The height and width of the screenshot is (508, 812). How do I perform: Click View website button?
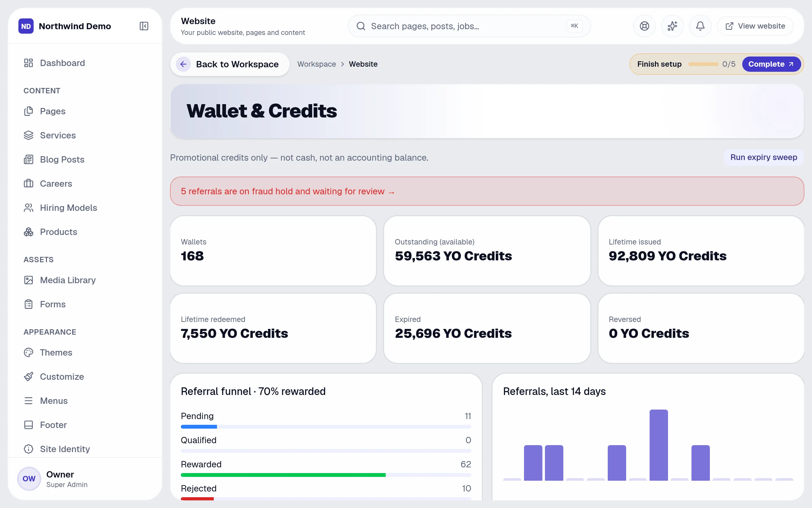pyautogui.click(x=755, y=26)
